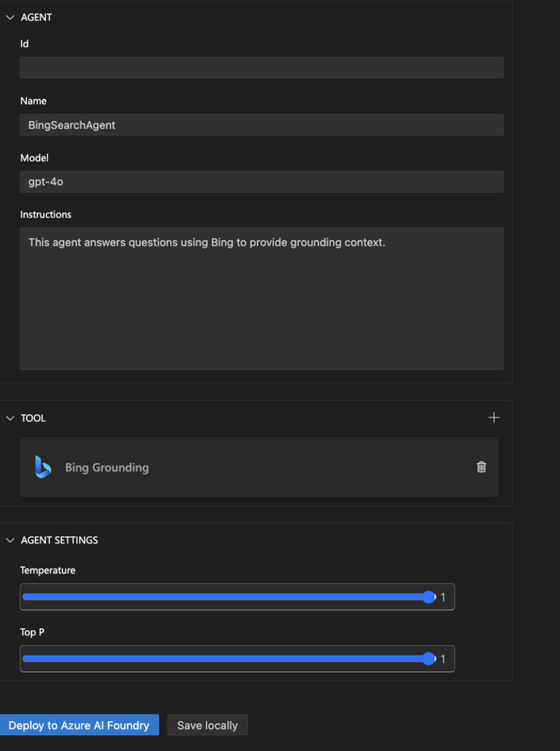The image size is (560, 751).
Task: Select the Bing Grounding tool label
Action: coord(107,468)
